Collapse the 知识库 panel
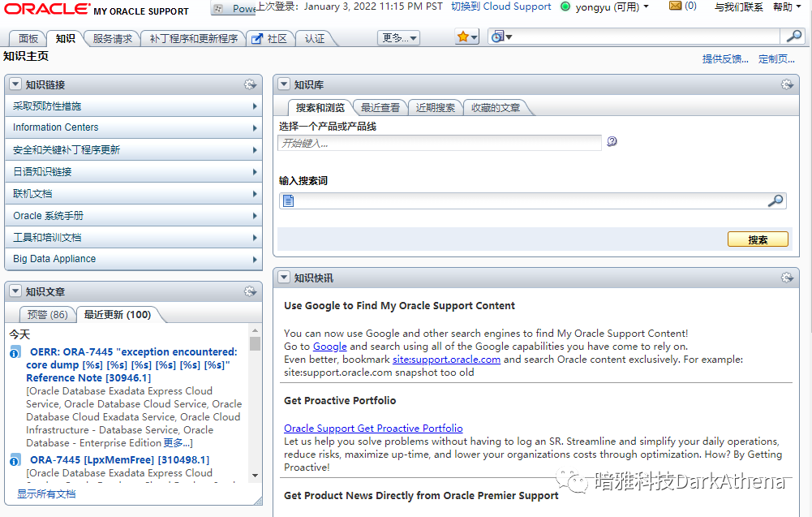This screenshot has height=517, width=812. tap(284, 84)
